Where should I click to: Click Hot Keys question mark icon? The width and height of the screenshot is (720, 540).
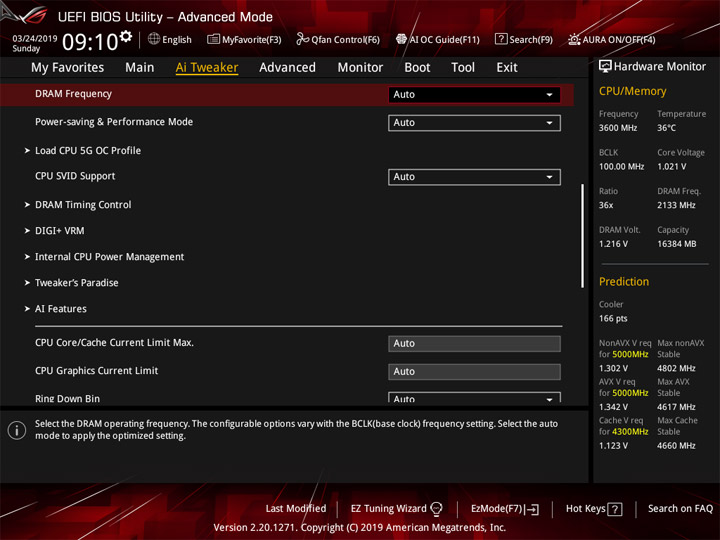(x=615, y=509)
